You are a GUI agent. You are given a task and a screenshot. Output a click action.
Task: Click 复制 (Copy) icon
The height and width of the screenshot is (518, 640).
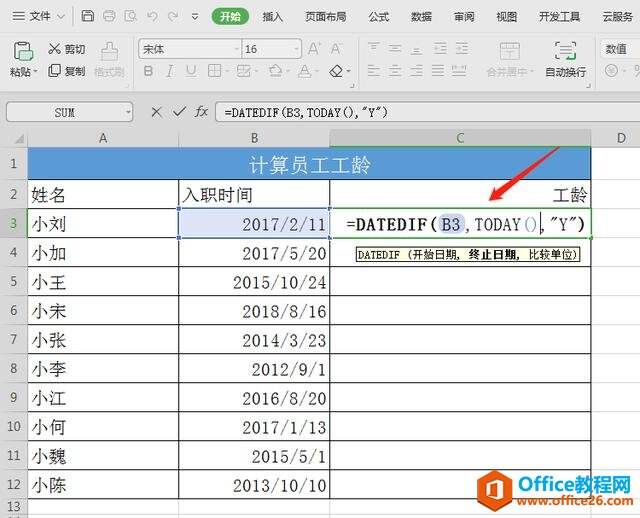(54, 71)
